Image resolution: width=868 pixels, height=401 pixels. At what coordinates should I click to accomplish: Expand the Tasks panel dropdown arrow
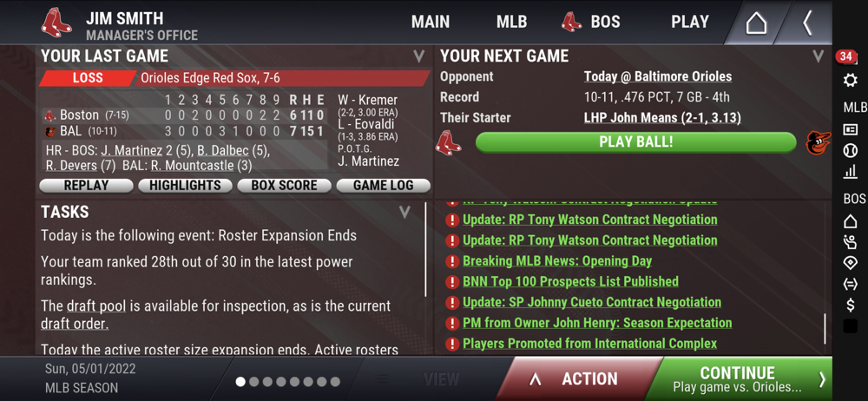(x=404, y=212)
